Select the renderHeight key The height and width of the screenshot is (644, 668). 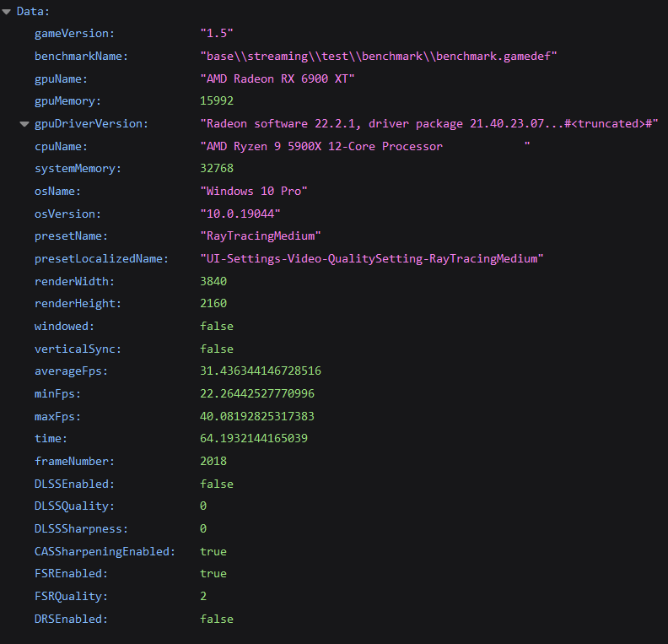(x=78, y=304)
